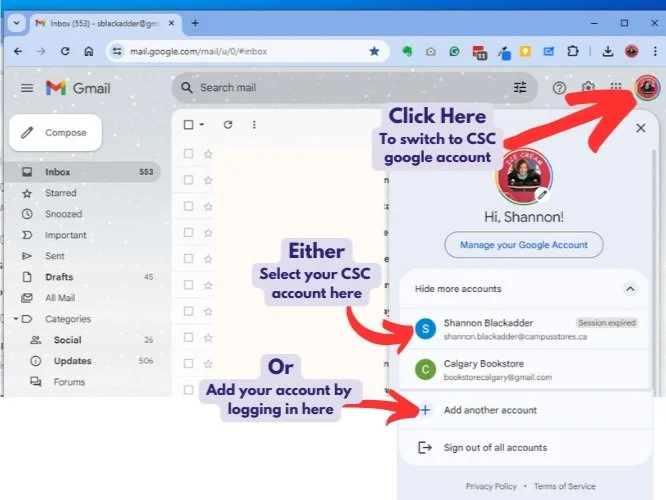
Task: Star the fifth email row
Action: 208,259
